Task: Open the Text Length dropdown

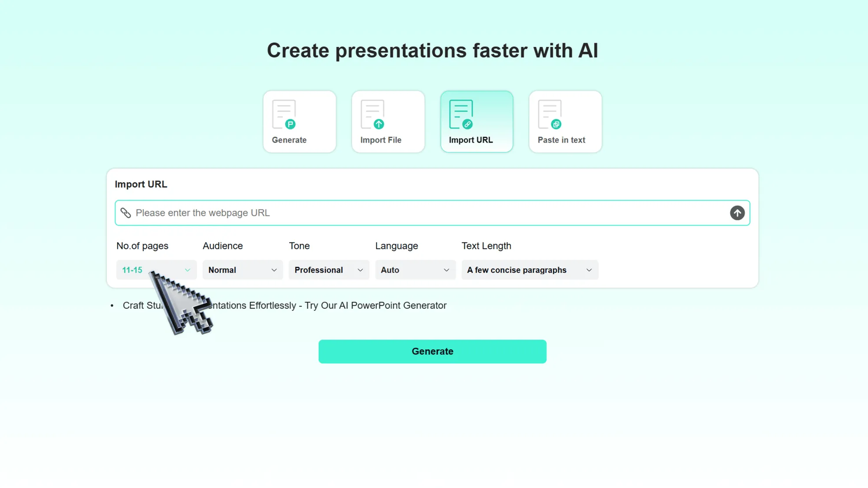Action: coord(529,270)
